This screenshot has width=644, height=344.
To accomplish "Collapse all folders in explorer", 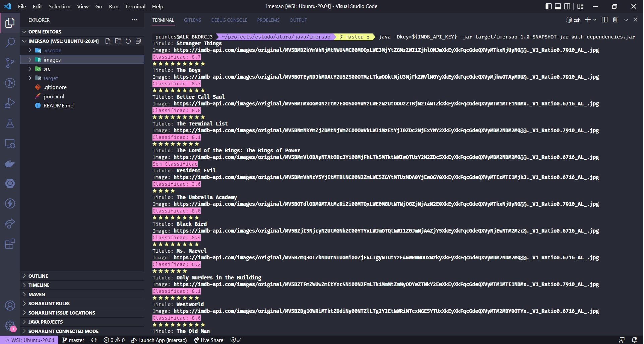I will pyautogui.click(x=138, y=41).
